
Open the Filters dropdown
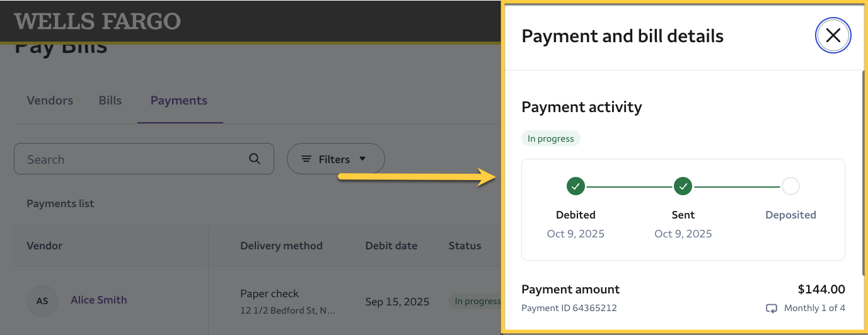[335, 159]
